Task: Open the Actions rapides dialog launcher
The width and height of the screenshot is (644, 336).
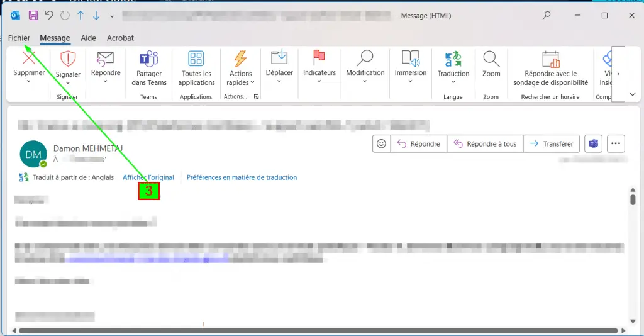Action: [257, 97]
